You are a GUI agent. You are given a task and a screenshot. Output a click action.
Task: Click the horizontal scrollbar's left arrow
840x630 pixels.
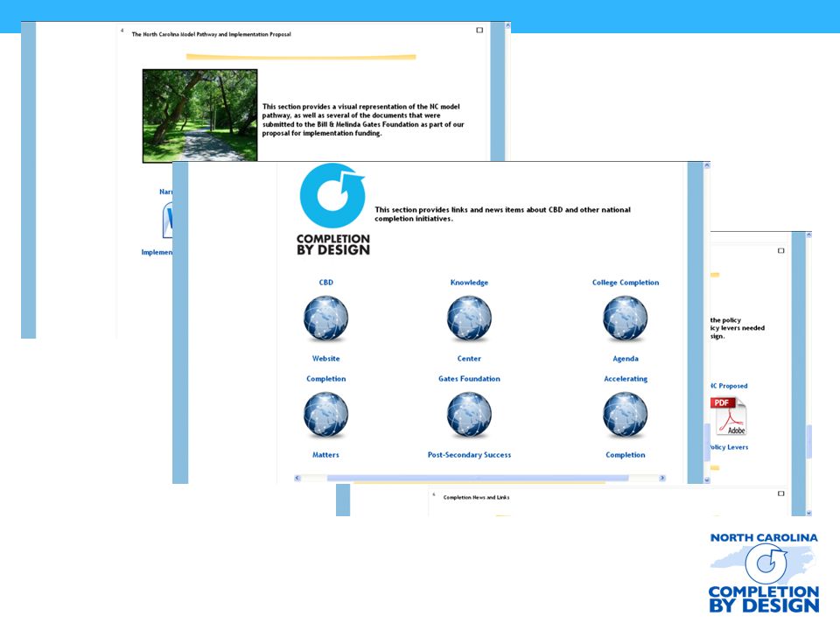[297, 478]
